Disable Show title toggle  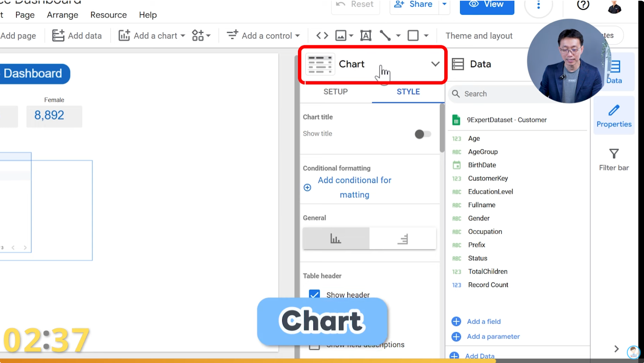[423, 134]
